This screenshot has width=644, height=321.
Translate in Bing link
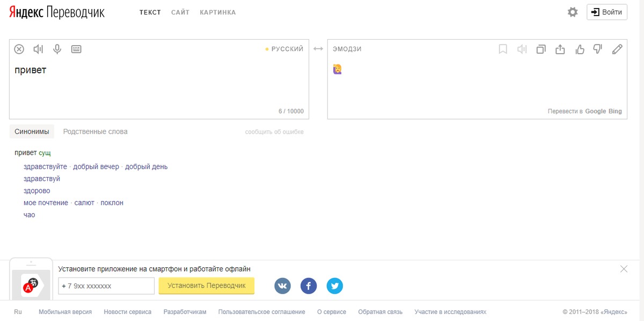pos(615,111)
